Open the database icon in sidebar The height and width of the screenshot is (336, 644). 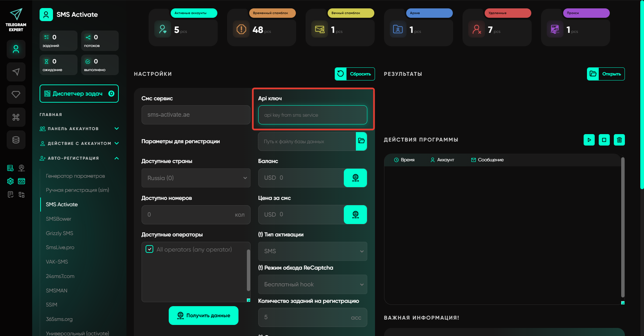(16, 140)
